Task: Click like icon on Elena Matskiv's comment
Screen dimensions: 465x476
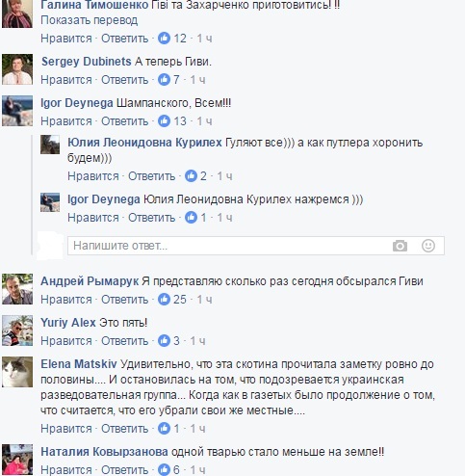Action: (x=164, y=429)
